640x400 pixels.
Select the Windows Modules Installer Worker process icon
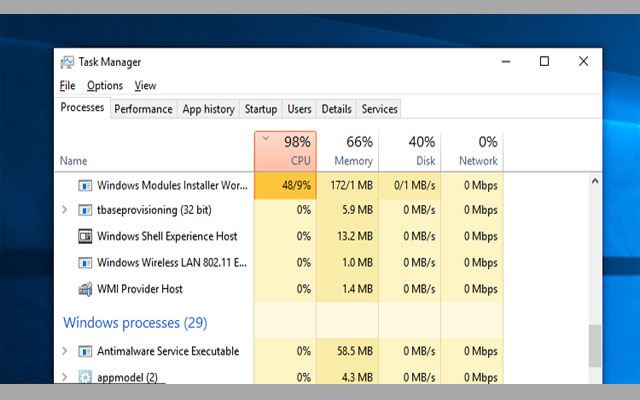[x=85, y=185]
